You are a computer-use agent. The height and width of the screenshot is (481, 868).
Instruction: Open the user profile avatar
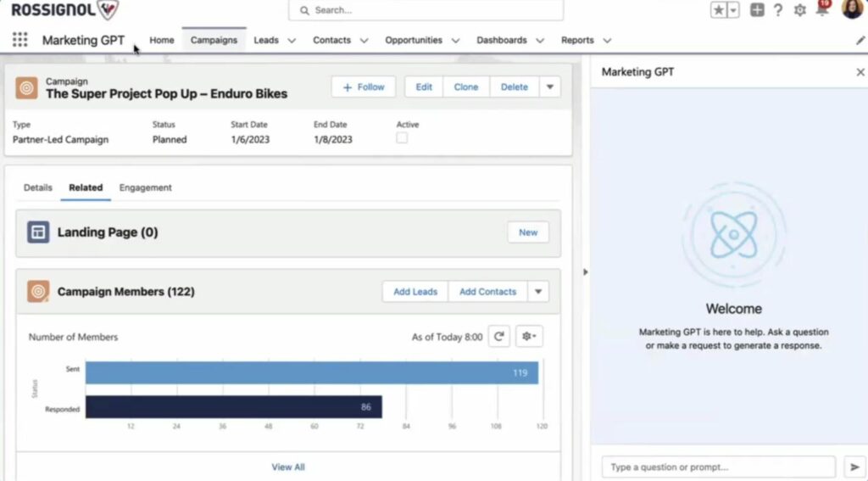(853, 8)
